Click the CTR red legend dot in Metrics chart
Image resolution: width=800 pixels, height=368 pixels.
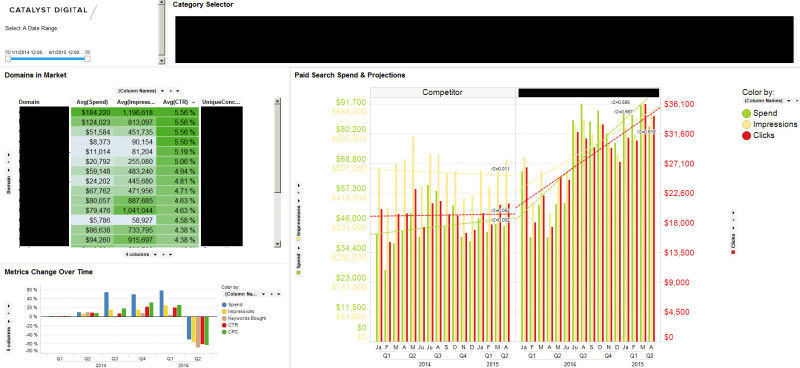[x=224, y=325]
